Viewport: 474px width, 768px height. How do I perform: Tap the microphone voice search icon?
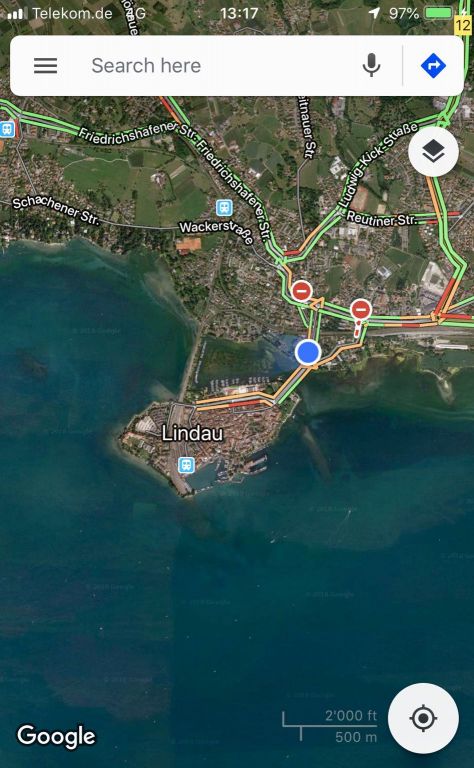pyautogui.click(x=371, y=65)
